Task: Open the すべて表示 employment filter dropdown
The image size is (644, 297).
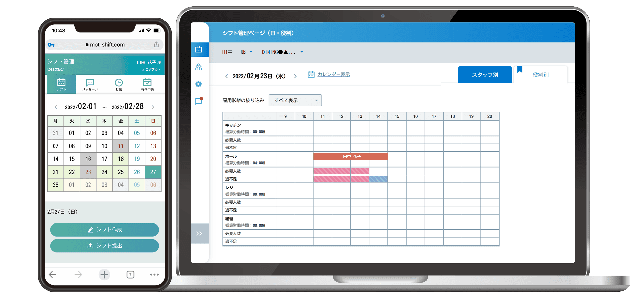Action: coord(295,100)
